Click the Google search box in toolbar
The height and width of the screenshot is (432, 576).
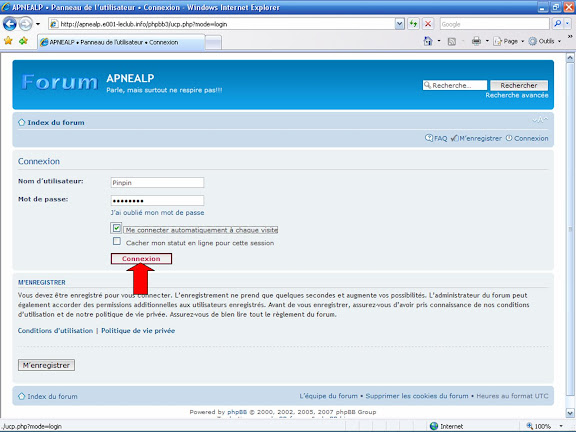494,24
